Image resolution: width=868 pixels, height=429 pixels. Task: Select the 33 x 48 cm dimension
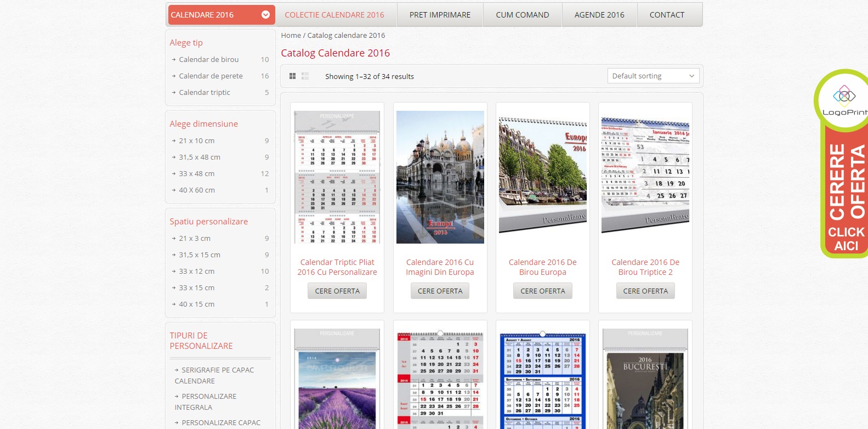click(196, 173)
